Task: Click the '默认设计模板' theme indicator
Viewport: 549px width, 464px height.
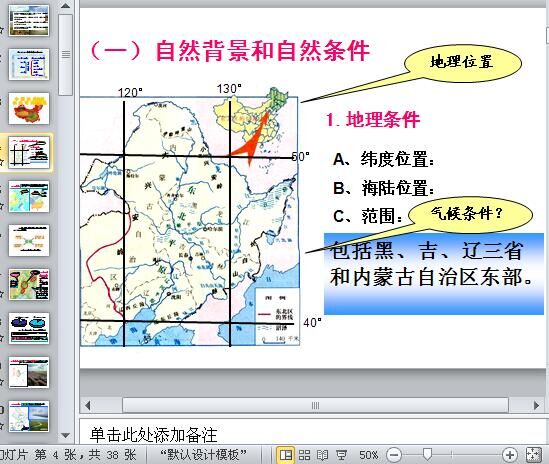Action: pos(203,455)
